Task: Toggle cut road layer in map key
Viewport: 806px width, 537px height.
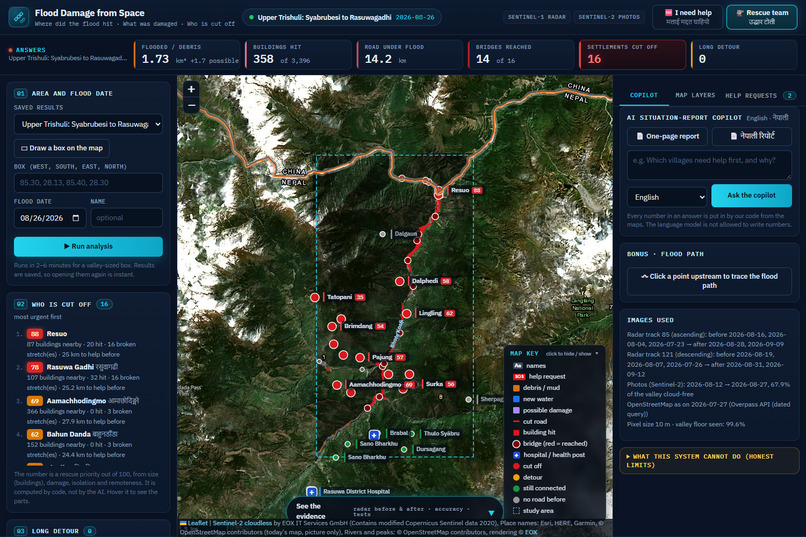Action: [x=529, y=421]
